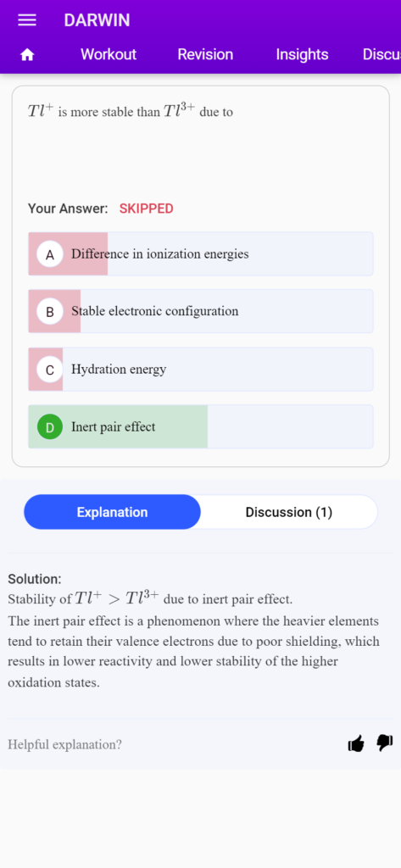Image resolution: width=401 pixels, height=868 pixels.
Task: Open the hamburger menu
Action: [x=27, y=20]
